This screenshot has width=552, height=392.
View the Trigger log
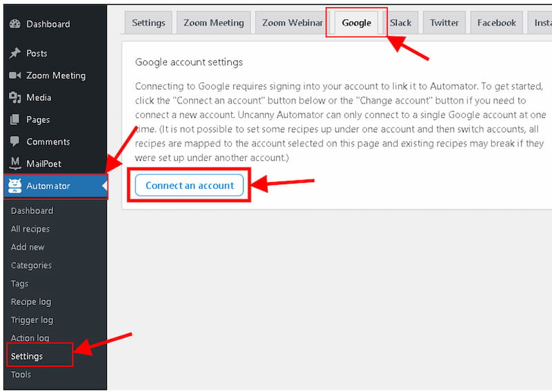tap(32, 320)
